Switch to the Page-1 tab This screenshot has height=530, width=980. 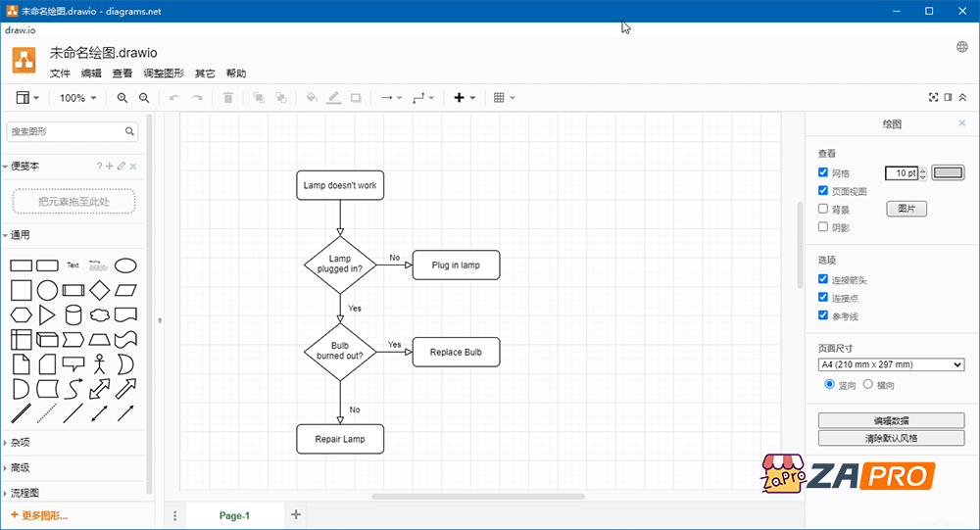[x=234, y=515]
